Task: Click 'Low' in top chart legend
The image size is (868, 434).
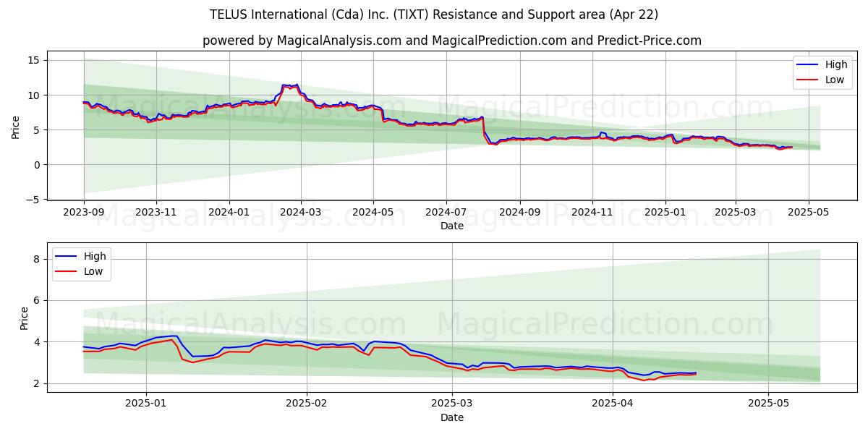Action: pos(835,80)
